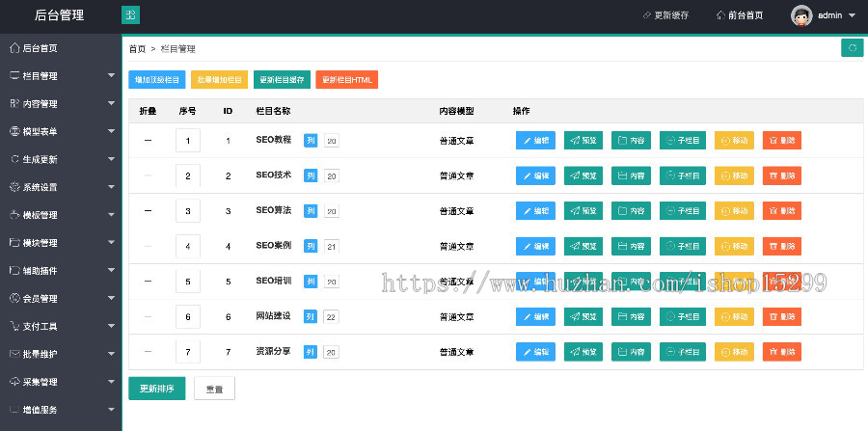Collapse the SEO算法 row fold toggle
The image size is (868, 431).
(148, 211)
